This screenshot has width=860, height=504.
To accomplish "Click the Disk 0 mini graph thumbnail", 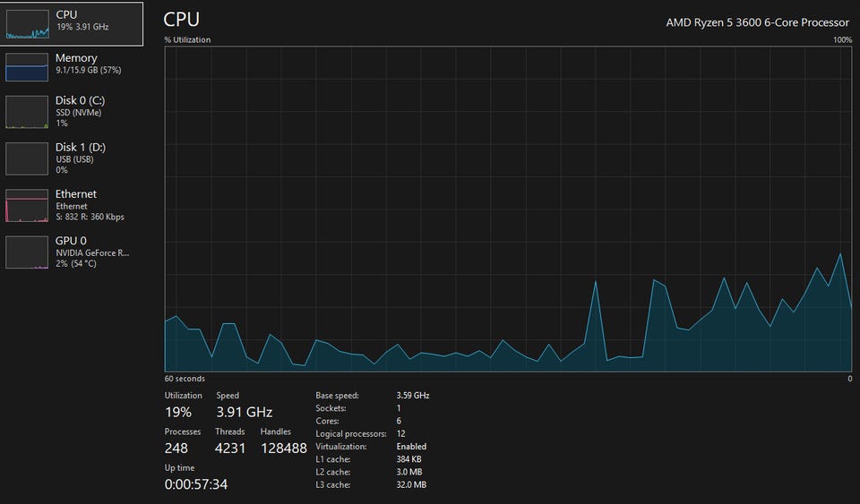I will (27, 112).
